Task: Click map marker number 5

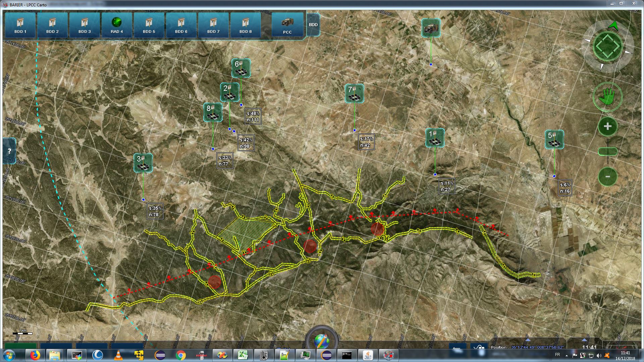Action: point(554,139)
